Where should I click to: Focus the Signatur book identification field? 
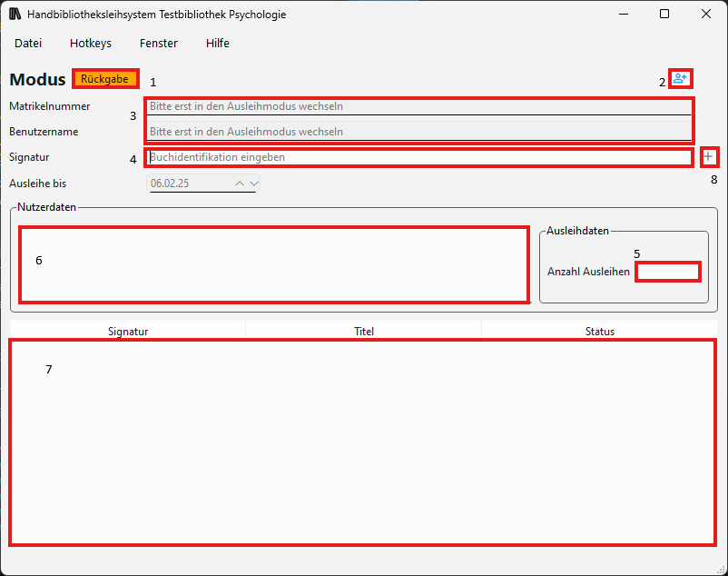(418, 157)
